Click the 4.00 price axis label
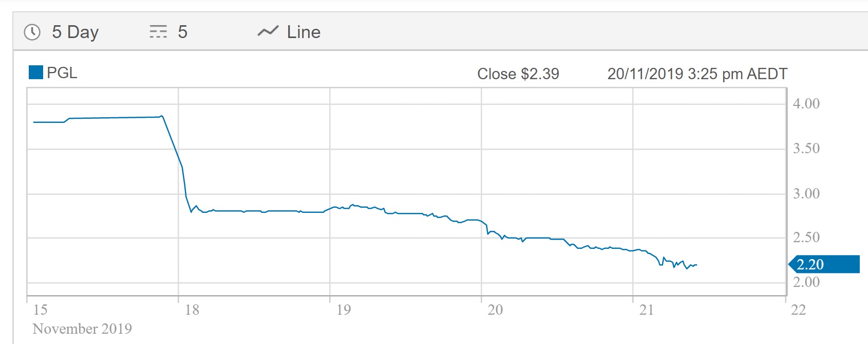Image resolution: width=868 pixels, height=344 pixels. pos(806,103)
